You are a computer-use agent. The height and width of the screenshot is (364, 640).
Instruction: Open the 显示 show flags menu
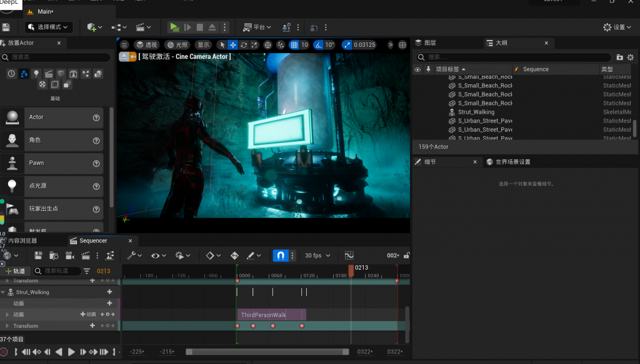[204, 45]
